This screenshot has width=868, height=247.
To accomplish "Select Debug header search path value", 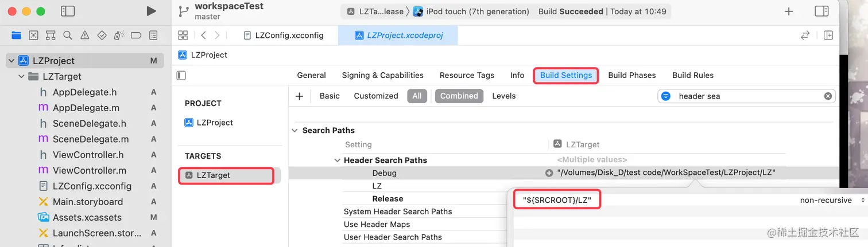I will coord(666,173).
